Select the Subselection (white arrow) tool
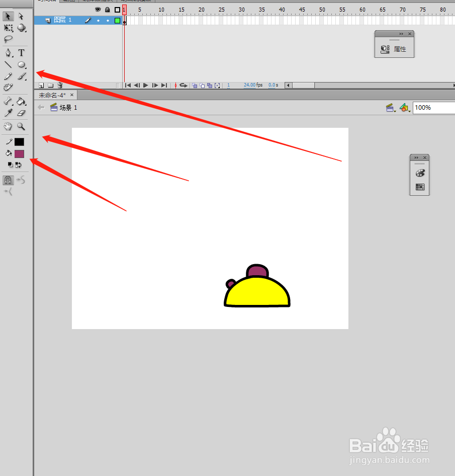The width and height of the screenshot is (455, 476). coord(21,16)
